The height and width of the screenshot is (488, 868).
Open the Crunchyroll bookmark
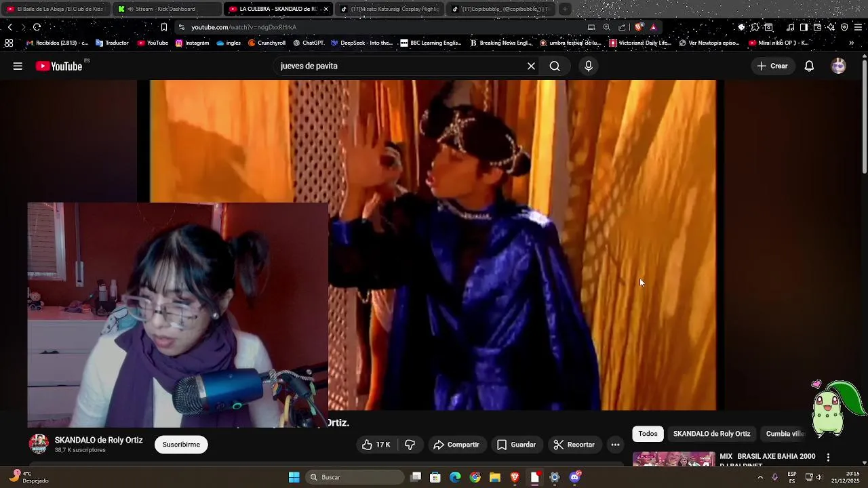click(267, 43)
